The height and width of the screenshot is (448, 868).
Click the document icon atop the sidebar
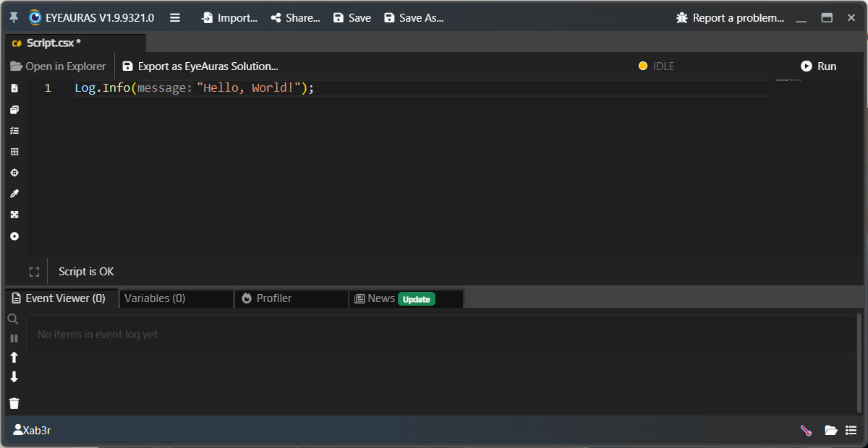14,87
